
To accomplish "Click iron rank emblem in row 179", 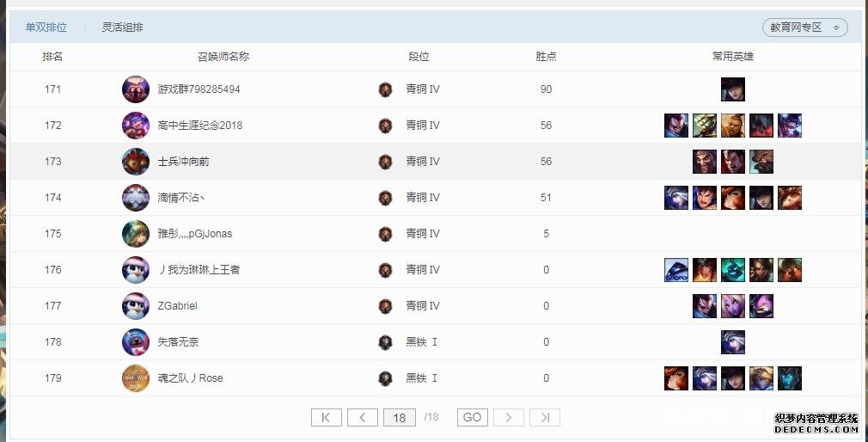I will [x=385, y=378].
